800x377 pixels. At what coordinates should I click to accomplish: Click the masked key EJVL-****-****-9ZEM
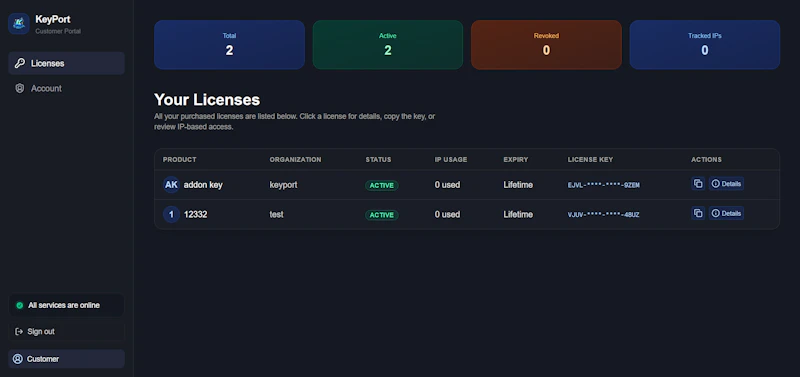[x=604, y=185]
